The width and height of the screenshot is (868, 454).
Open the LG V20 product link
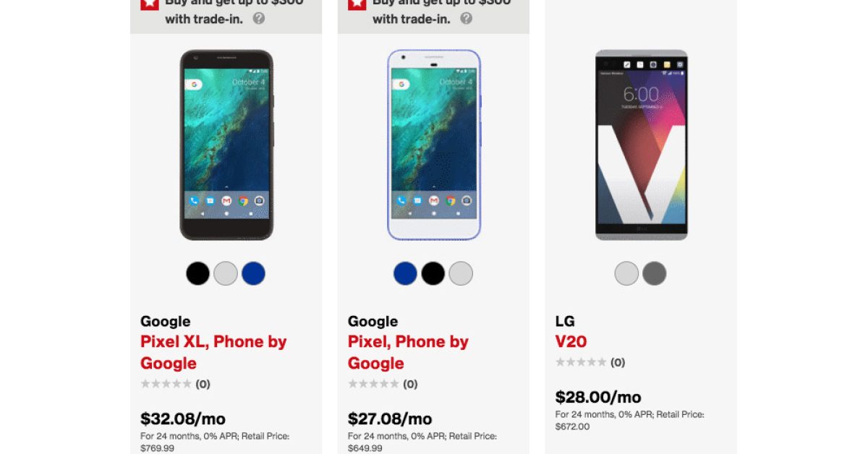571,341
